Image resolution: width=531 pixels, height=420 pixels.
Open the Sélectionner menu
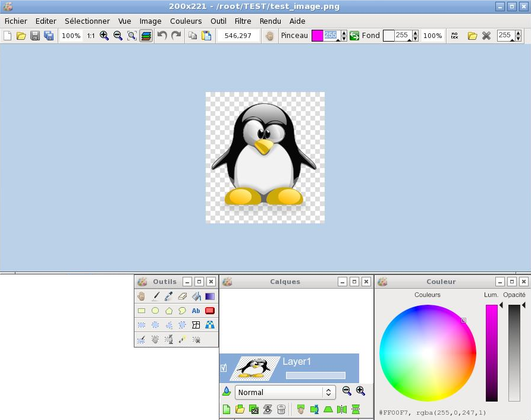87,21
